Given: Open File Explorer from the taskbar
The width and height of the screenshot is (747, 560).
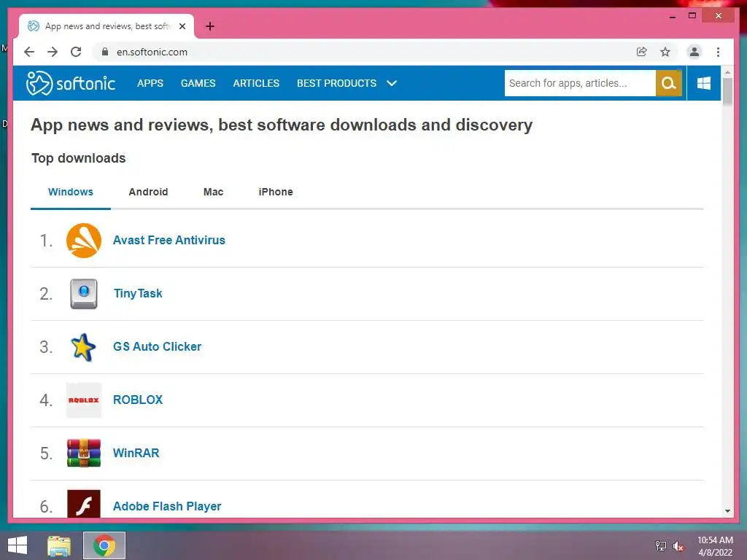Looking at the screenshot, I should click(x=59, y=545).
